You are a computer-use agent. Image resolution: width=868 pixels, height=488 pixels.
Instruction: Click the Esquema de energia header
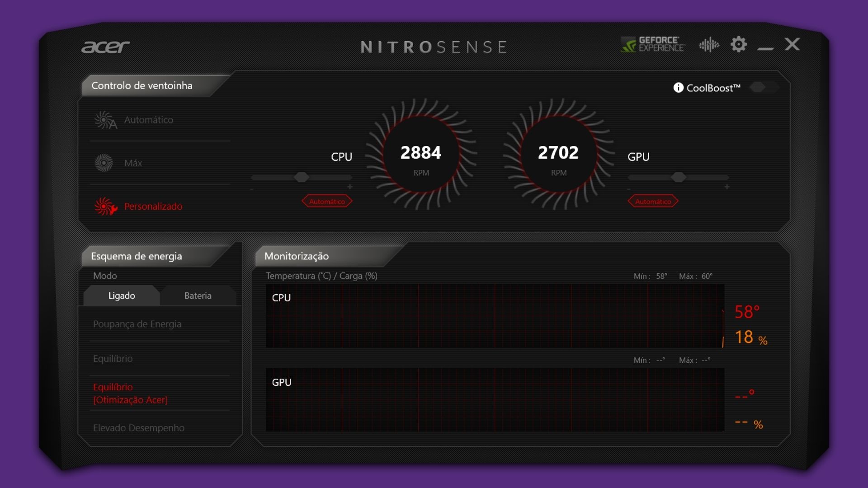tap(137, 256)
